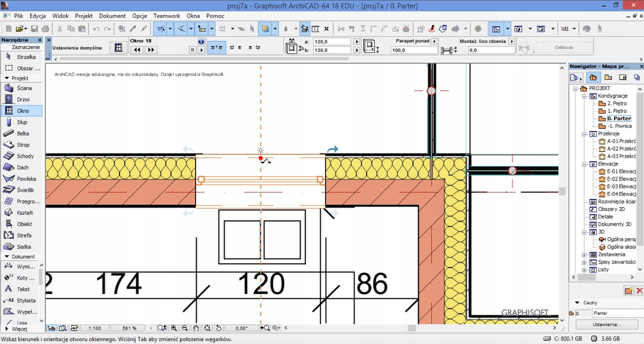Open the Dokument menu
The width and height of the screenshot is (644, 344).
coord(112,16)
